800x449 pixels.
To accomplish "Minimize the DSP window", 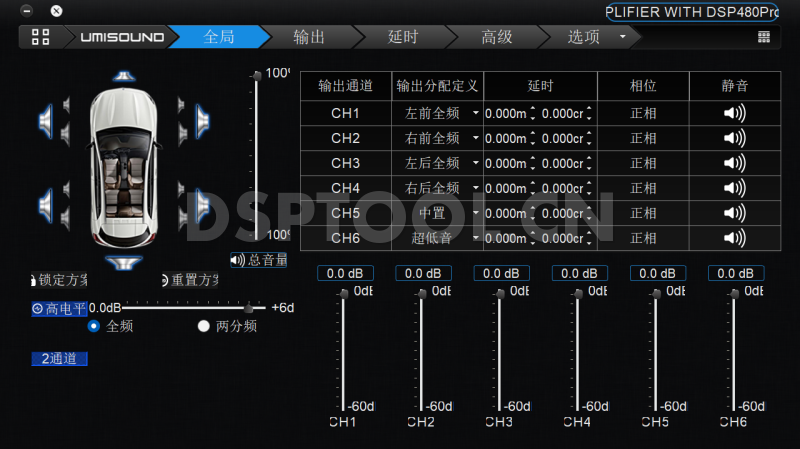I will (x=27, y=10).
